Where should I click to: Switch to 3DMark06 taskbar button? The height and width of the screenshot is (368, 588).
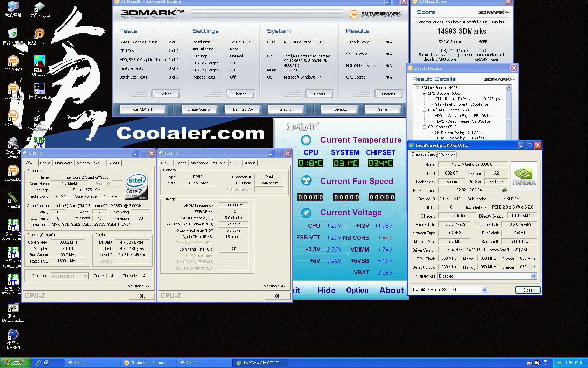coord(149,363)
